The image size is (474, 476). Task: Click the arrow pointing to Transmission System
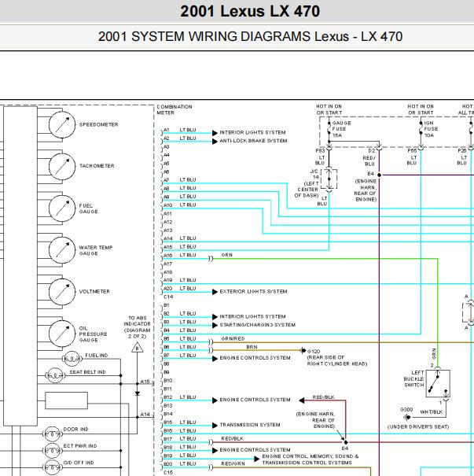(215, 426)
